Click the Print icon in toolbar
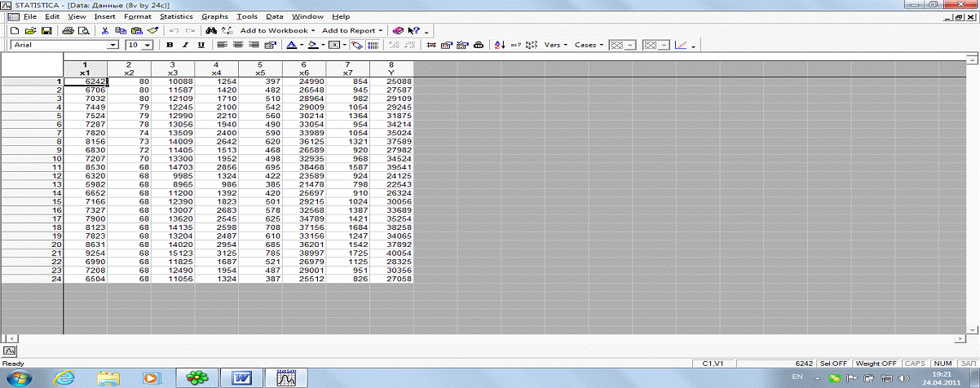The width and height of the screenshot is (980, 388). [68, 31]
